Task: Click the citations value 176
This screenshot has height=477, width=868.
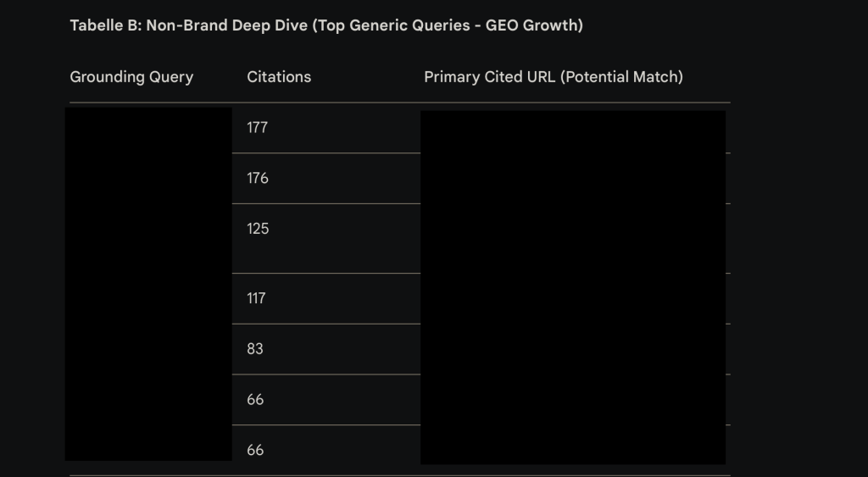Action: [258, 179]
